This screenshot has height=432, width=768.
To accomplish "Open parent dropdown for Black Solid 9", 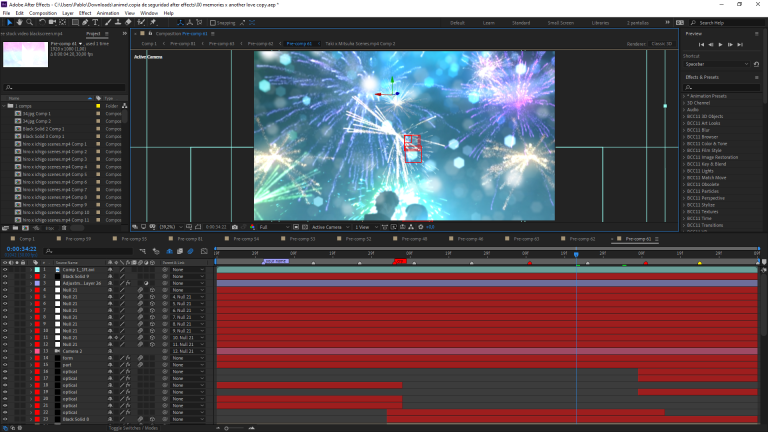I will point(188,277).
